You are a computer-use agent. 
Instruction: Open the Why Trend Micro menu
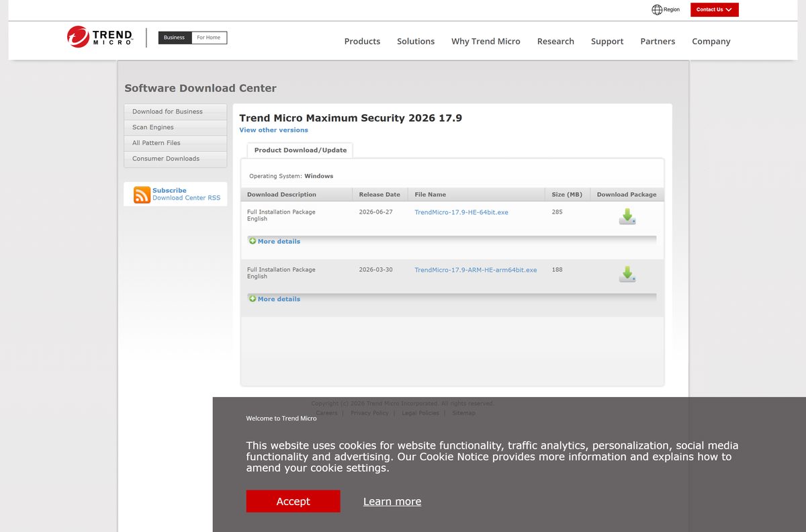tap(486, 41)
